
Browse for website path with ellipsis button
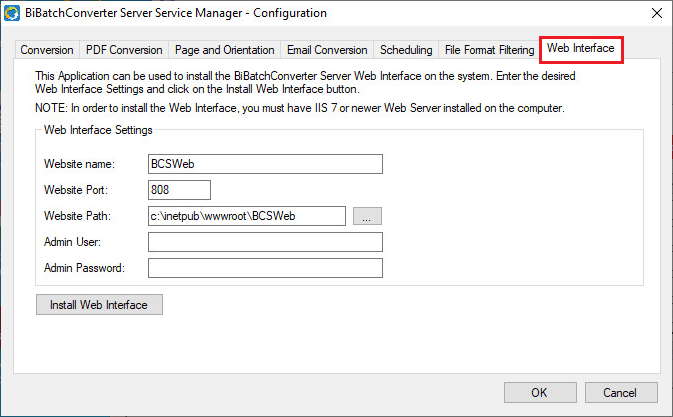pyautogui.click(x=367, y=215)
